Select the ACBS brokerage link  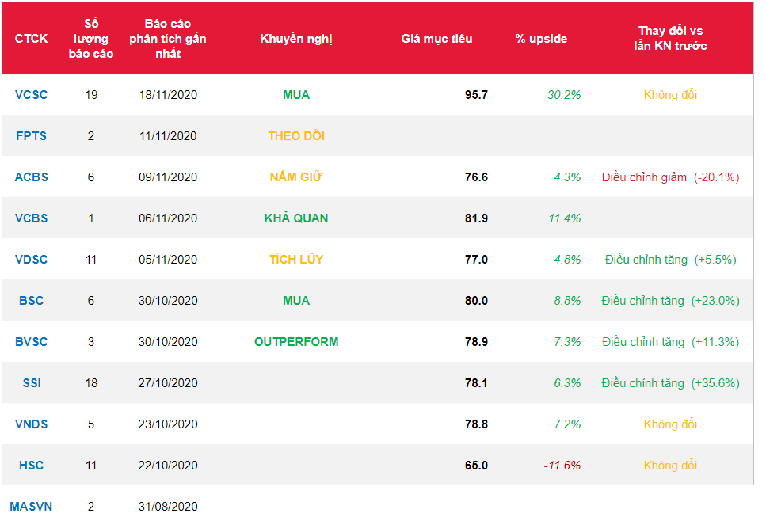tap(31, 177)
